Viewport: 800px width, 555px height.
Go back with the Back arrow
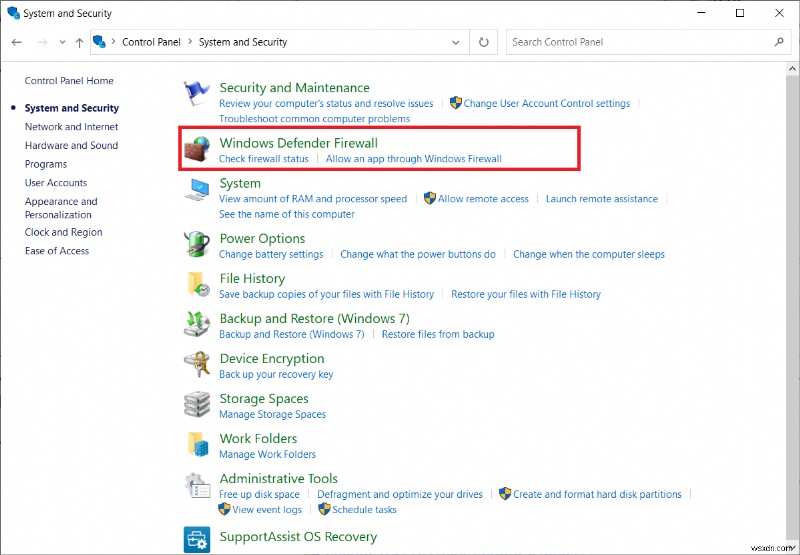(17, 42)
